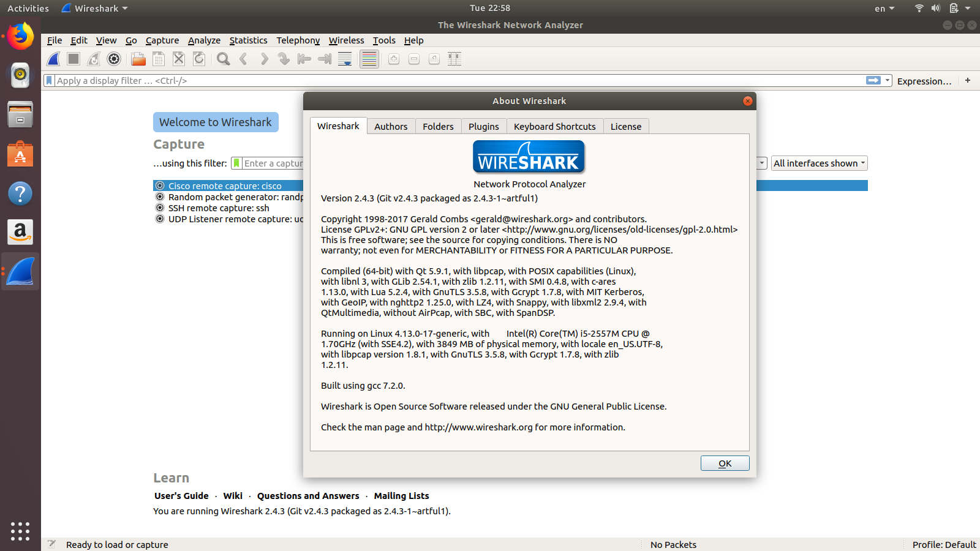Image resolution: width=980 pixels, height=551 pixels.
Task: Reload this capture file icon
Action: [x=199, y=59]
